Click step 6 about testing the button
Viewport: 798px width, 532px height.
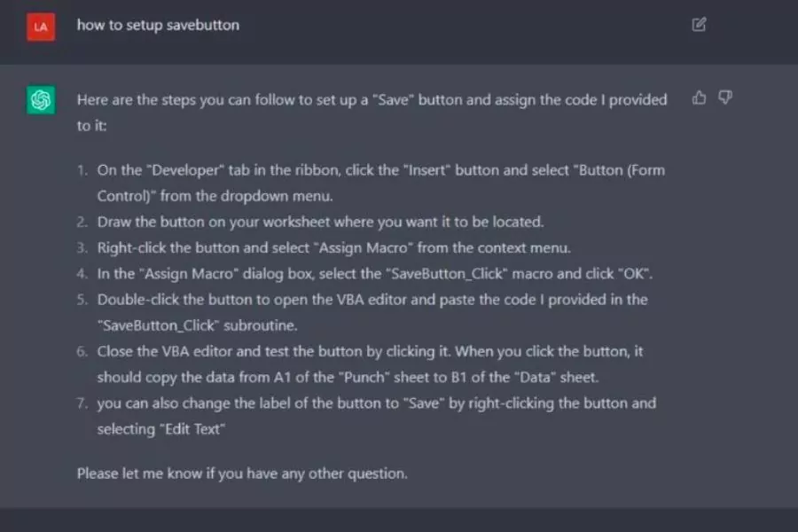(x=370, y=364)
